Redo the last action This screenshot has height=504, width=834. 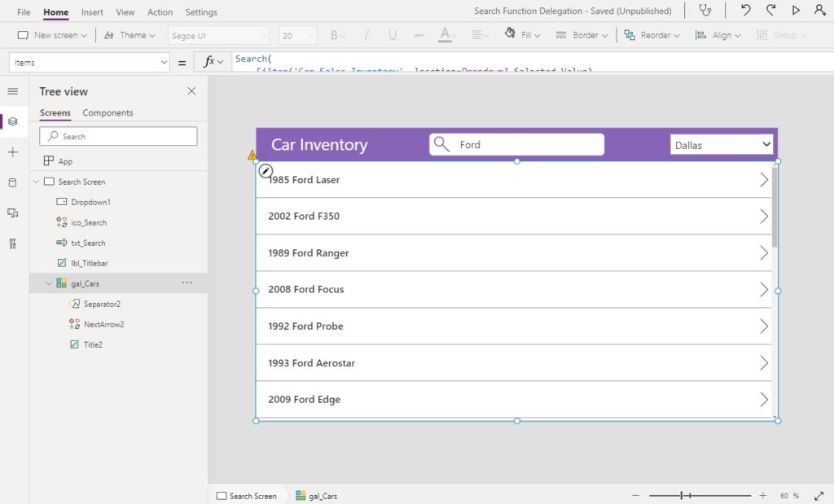770,10
